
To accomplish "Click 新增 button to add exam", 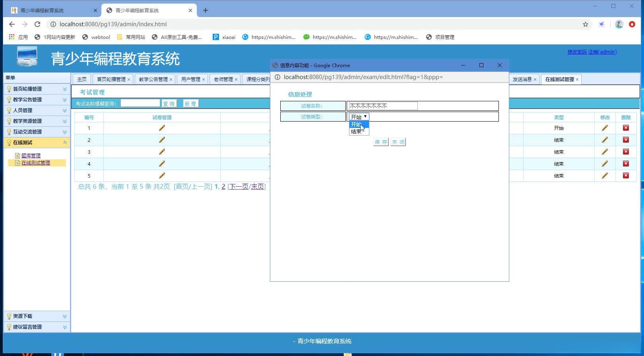I will click(x=190, y=104).
